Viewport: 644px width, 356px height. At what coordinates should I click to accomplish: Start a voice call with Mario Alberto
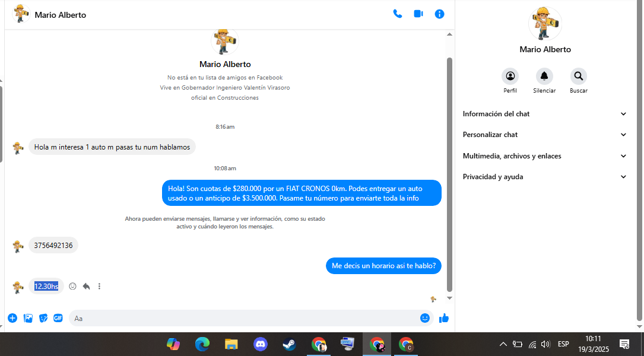point(397,14)
